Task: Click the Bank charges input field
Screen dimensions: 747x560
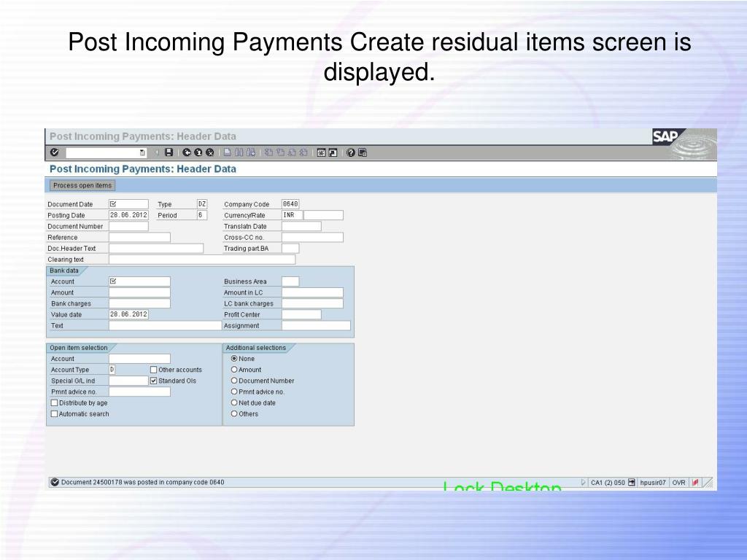Action: click(x=139, y=303)
